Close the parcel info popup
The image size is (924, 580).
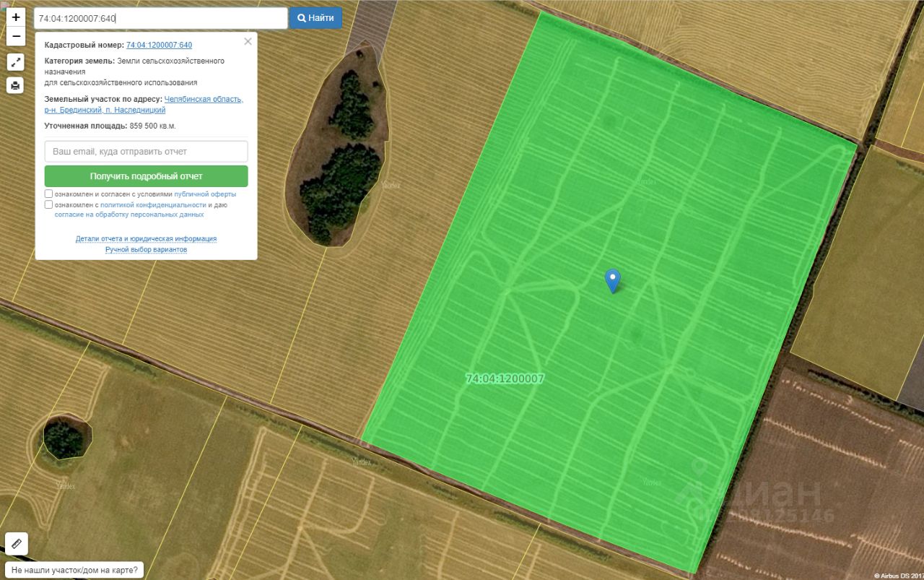pos(248,41)
